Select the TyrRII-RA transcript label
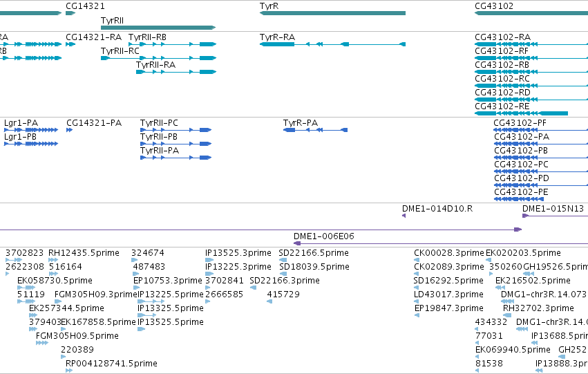This screenshot has height=374, width=588. tap(155, 65)
